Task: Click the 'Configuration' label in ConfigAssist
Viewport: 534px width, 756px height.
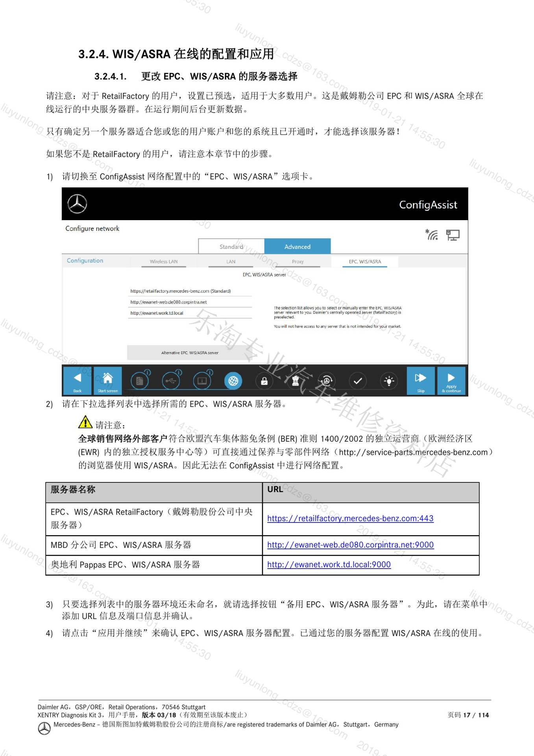Action: (85, 261)
